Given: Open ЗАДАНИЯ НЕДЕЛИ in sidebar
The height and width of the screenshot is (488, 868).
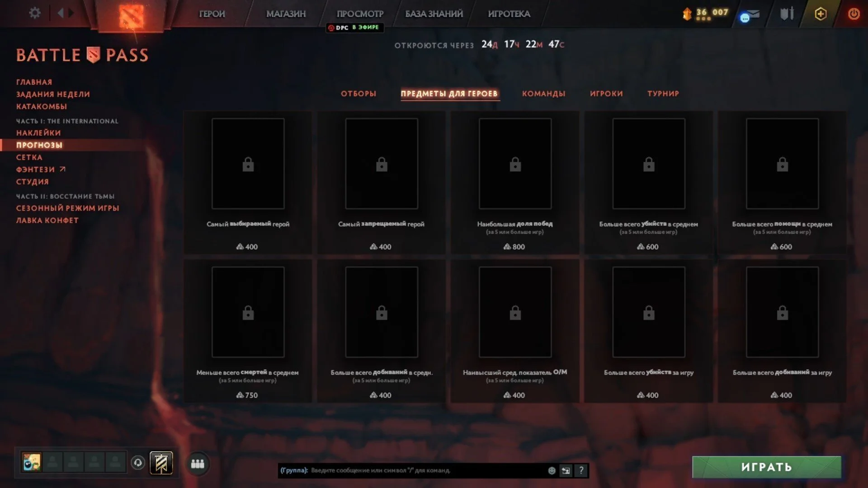Looking at the screenshot, I should point(53,94).
